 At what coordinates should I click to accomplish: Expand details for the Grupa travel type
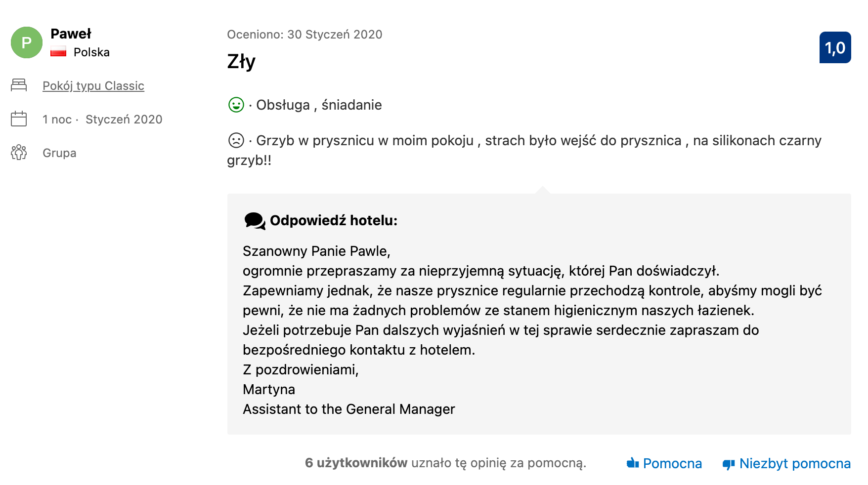59,153
